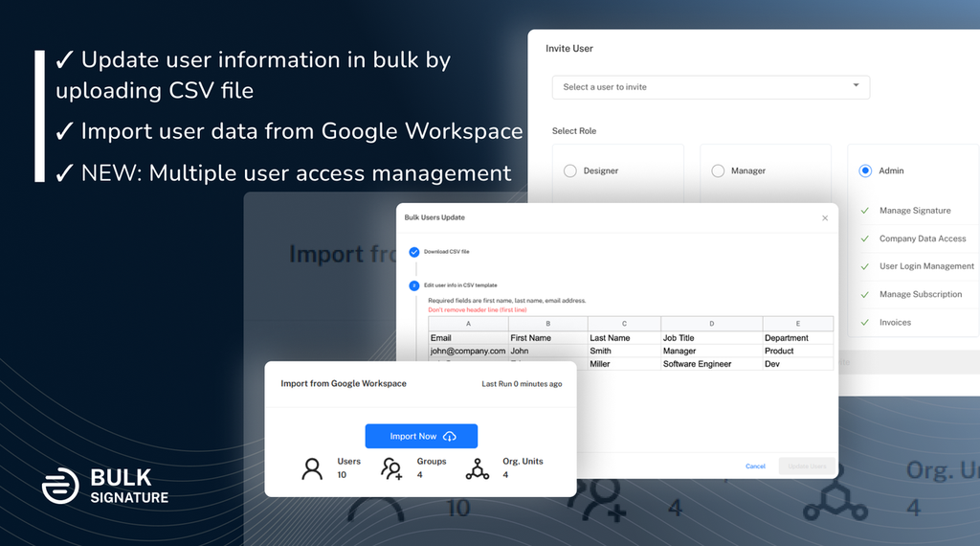
Task: Click column A header in CSV table
Action: click(468, 324)
